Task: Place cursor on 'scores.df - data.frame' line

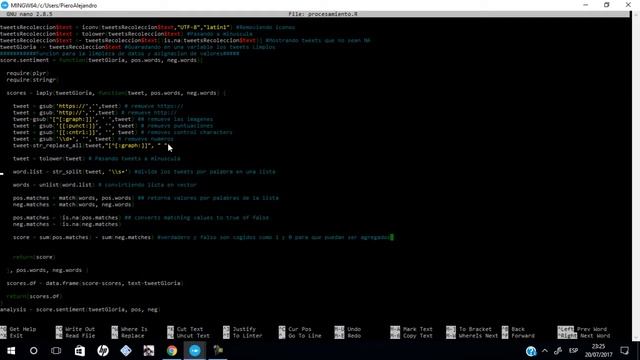Action: 95,283
